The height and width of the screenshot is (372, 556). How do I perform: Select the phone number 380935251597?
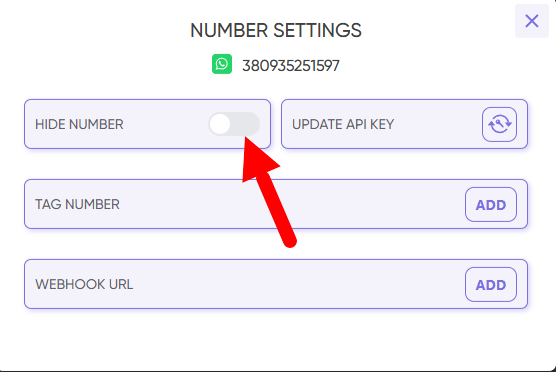point(291,66)
